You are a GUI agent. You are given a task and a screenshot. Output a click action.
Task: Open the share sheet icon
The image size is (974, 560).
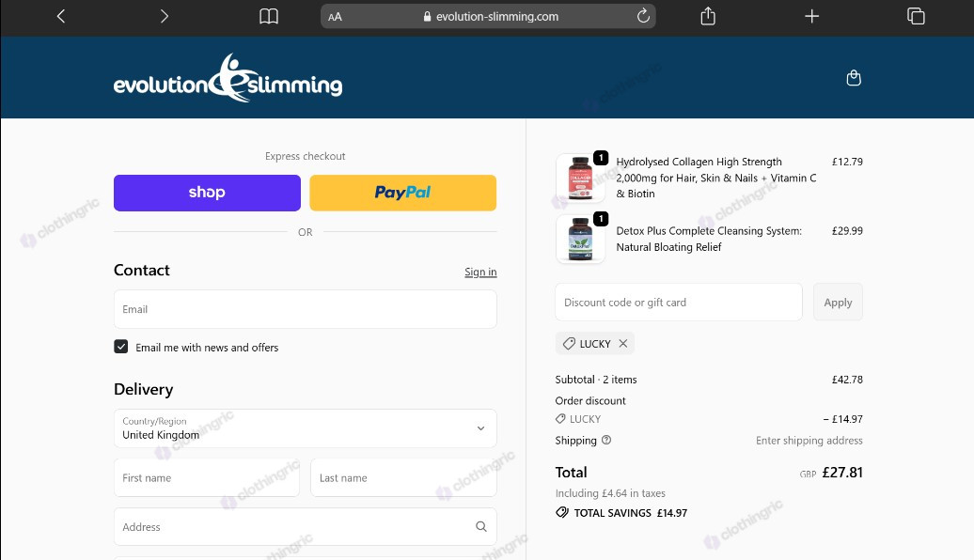coord(708,16)
